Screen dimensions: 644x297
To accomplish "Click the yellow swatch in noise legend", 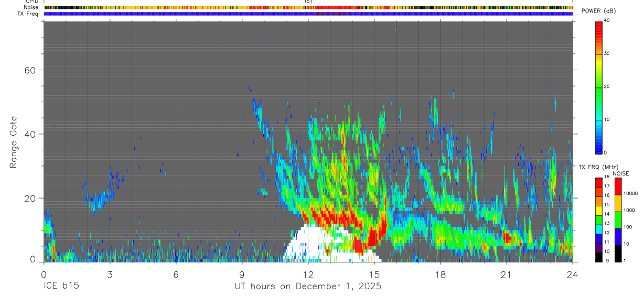I will 618,203.
